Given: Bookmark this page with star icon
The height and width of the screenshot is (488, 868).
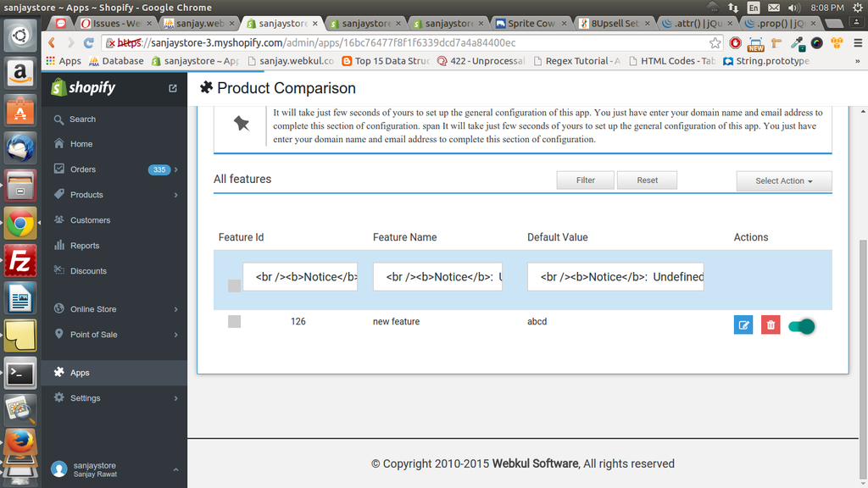Looking at the screenshot, I should [x=715, y=42].
